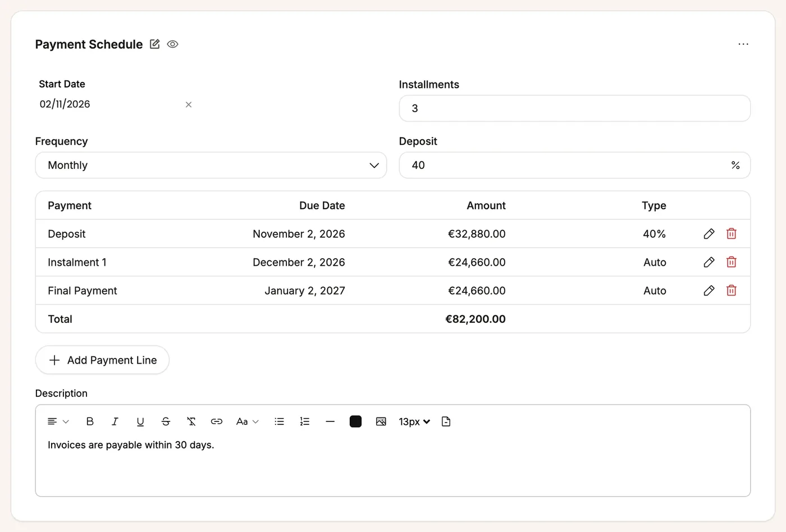Edit the Deposit payment row
Viewport: 786px width, 532px height.
[x=709, y=233]
